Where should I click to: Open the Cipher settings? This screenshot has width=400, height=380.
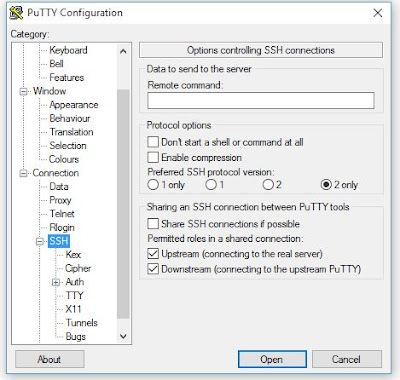[78, 268]
